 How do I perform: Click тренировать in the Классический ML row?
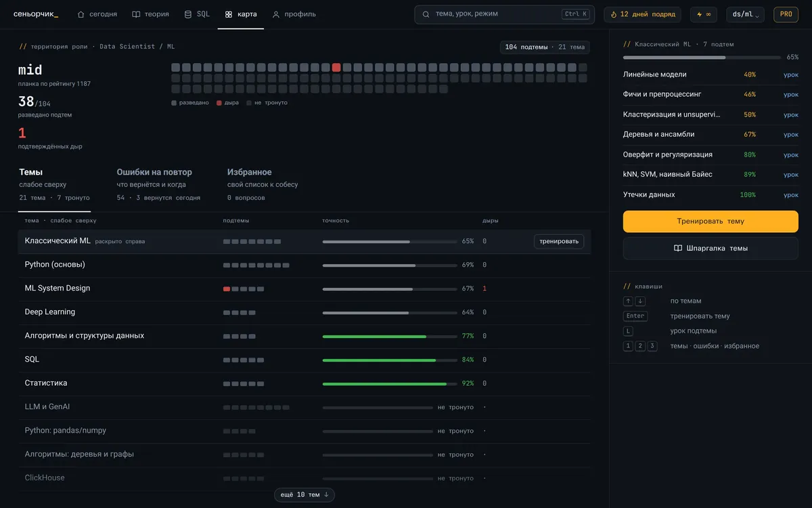click(x=559, y=241)
